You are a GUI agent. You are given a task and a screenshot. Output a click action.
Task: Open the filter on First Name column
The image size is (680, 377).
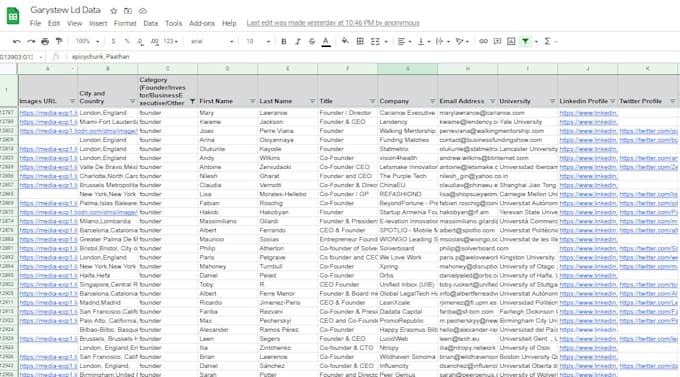(x=252, y=101)
